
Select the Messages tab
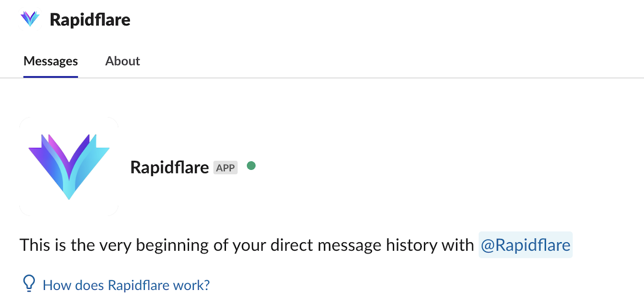(x=50, y=61)
